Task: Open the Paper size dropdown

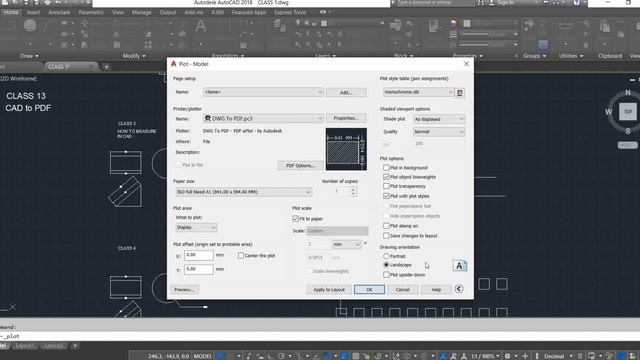Action: click(x=244, y=192)
